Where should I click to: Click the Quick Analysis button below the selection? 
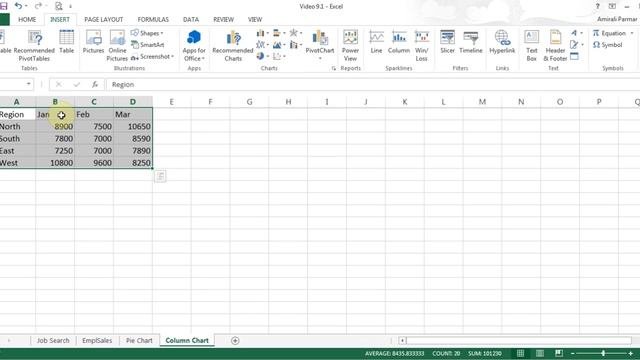point(160,176)
